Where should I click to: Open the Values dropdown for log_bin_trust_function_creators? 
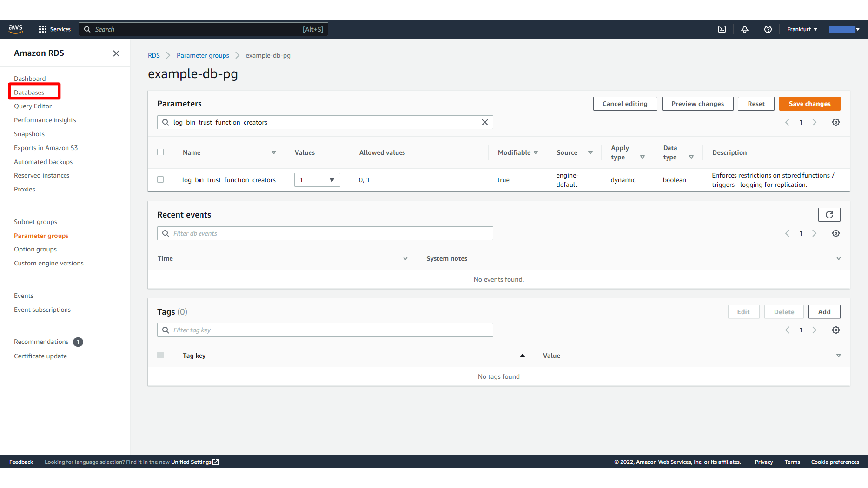tap(317, 180)
